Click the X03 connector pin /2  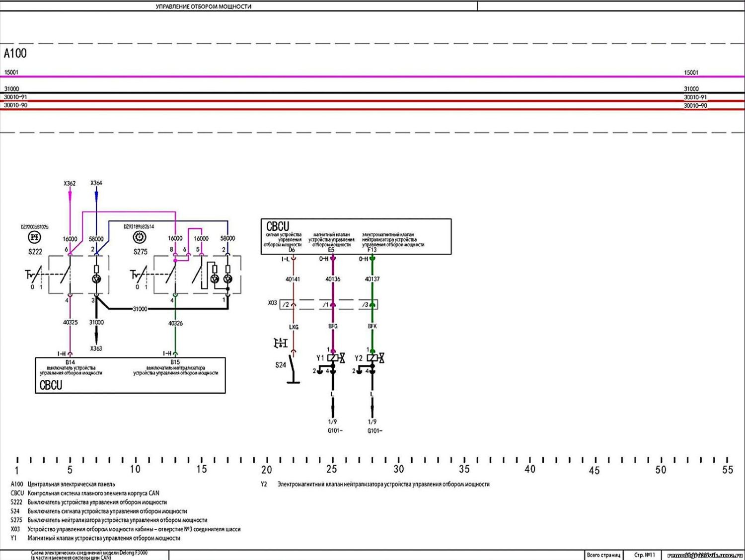(x=286, y=304)
